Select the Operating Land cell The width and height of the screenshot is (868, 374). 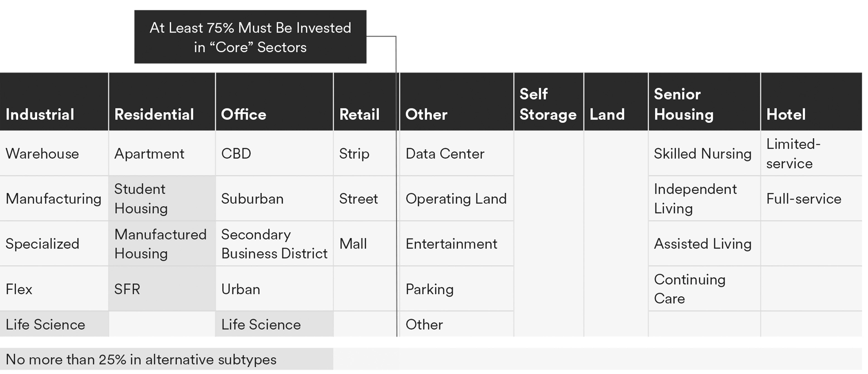[x=456, y=199]
